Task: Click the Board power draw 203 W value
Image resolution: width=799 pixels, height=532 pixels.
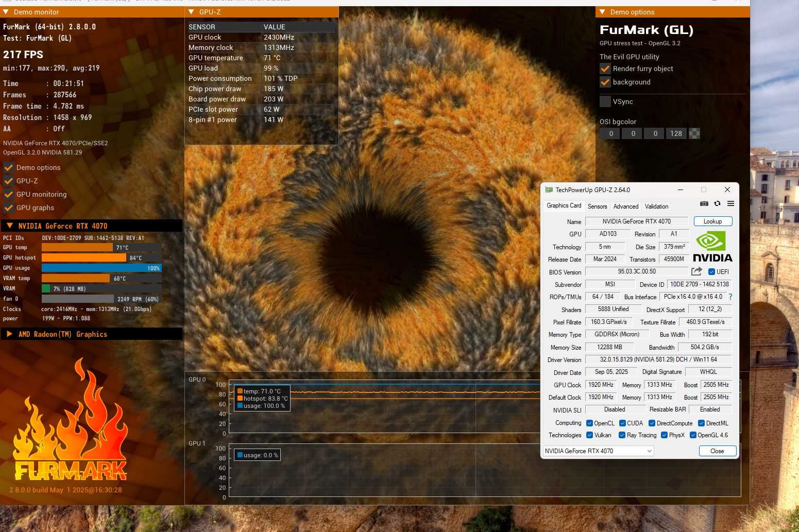Action: point(274,99)
